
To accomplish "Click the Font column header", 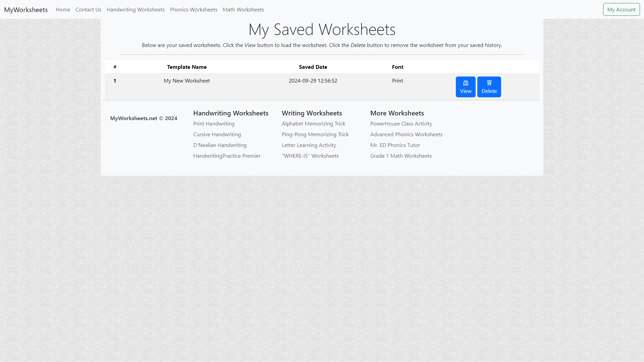I will coord(397,67).
